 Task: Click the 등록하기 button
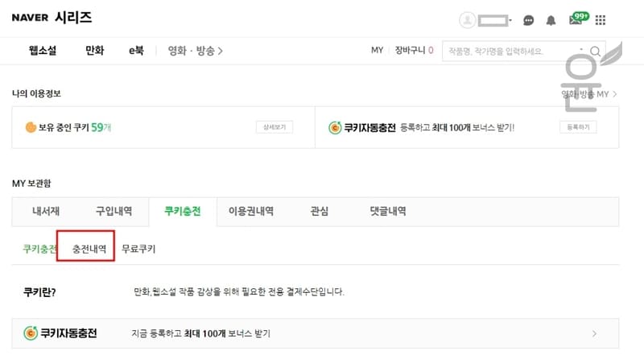click(578, 127)
